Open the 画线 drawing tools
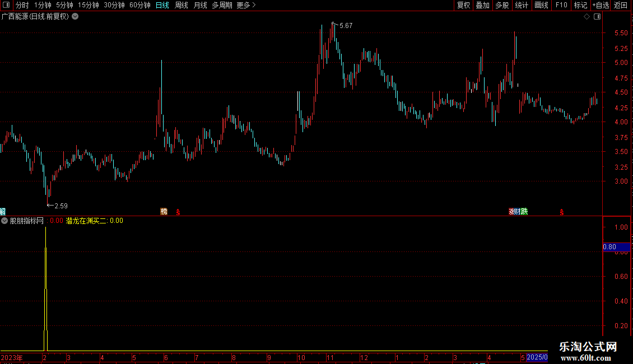This screenshot has width=633, height=364. click(541, 5)
